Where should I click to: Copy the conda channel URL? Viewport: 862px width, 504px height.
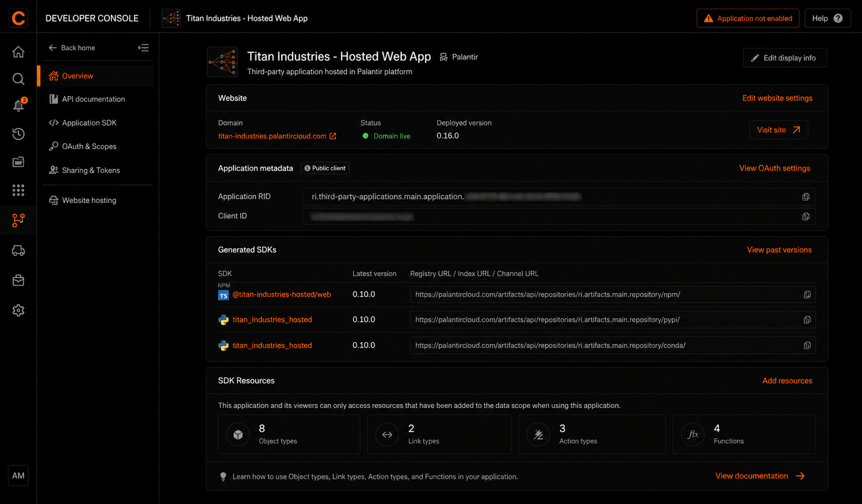click(x=807, y=346)
